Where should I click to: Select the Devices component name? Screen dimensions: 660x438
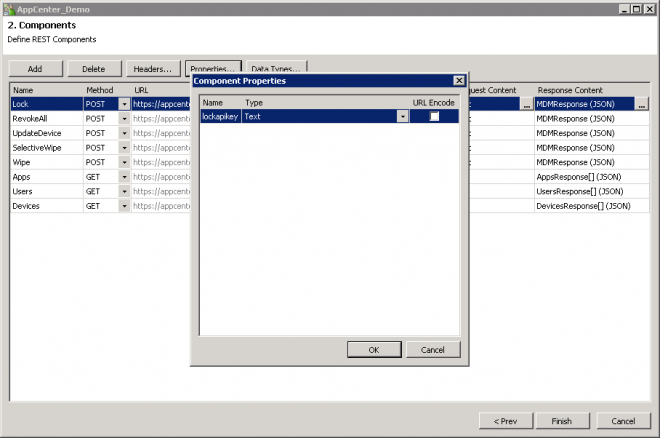pos(47,206)
